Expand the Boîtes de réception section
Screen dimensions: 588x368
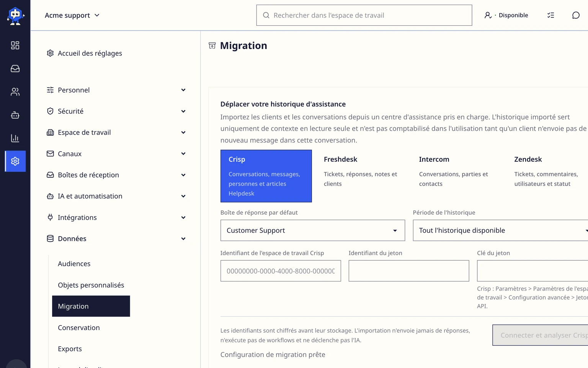pos(116,175)
